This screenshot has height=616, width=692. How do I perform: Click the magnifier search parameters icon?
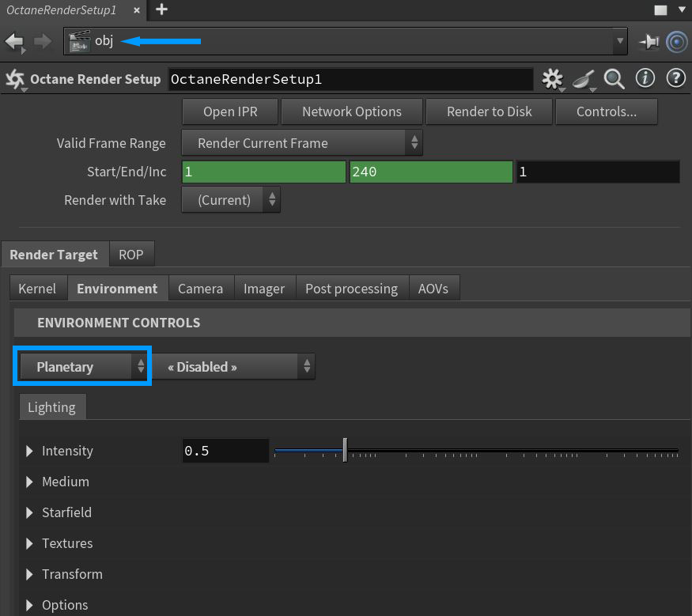click(x=614, y=79)
